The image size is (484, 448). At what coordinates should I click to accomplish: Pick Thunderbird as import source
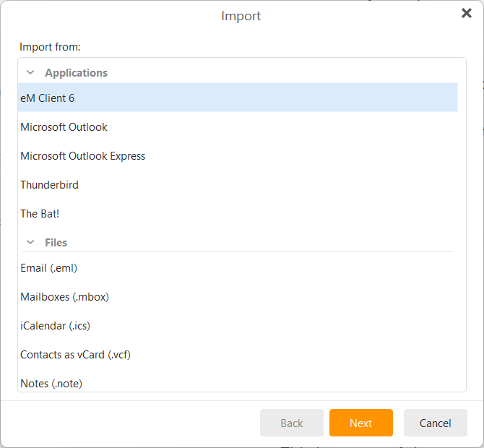point(238,185)
